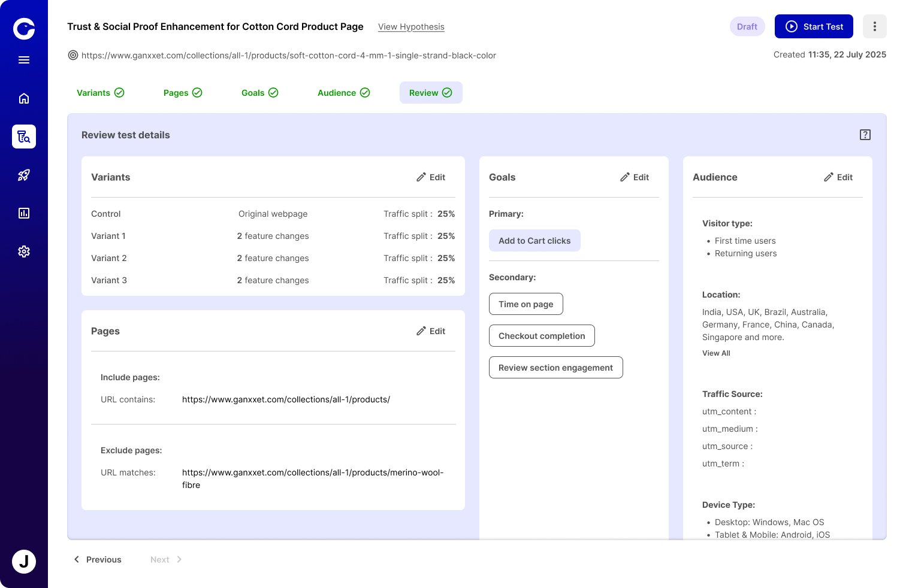
Task: Go to the Audience step tab
Action: 343,93
